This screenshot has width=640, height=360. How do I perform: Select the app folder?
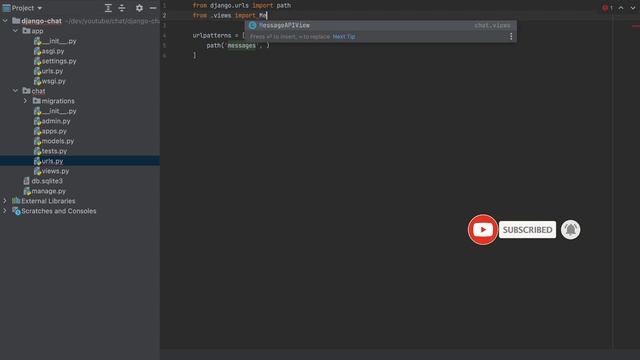(37, 31)
